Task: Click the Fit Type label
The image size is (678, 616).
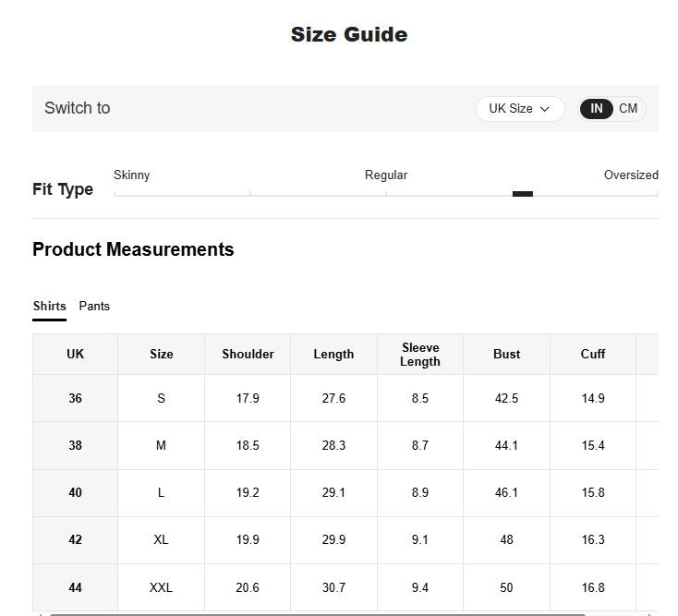Action: 63,189
